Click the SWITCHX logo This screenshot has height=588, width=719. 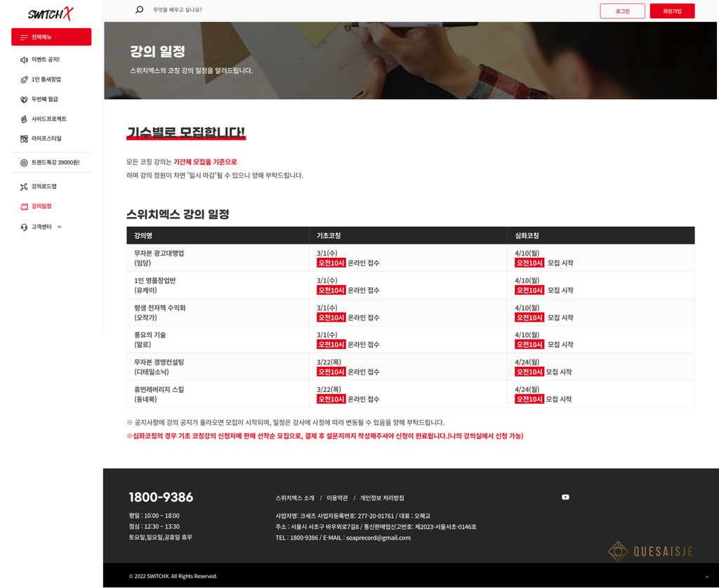51,14
